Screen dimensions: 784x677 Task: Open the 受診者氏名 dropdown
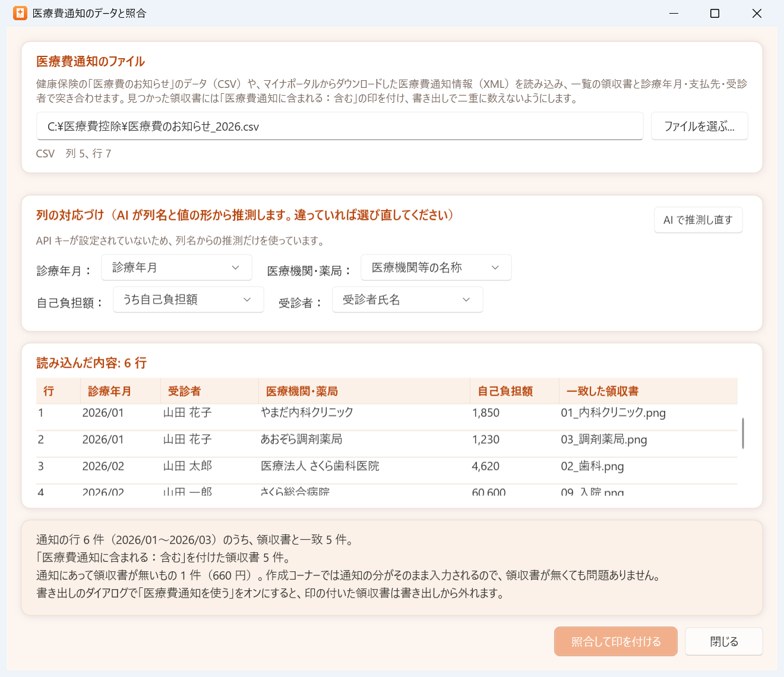click(x=407, y=300)
